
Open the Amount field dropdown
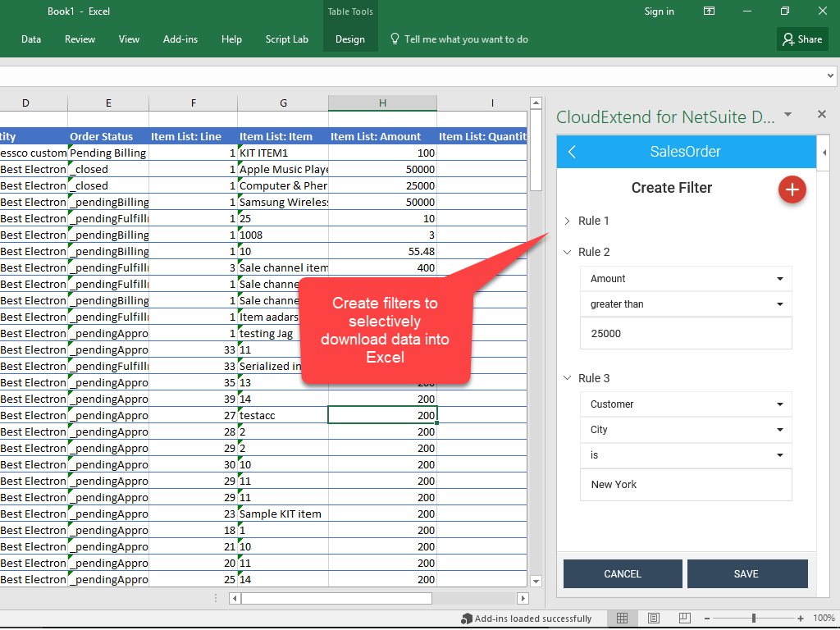686,279
